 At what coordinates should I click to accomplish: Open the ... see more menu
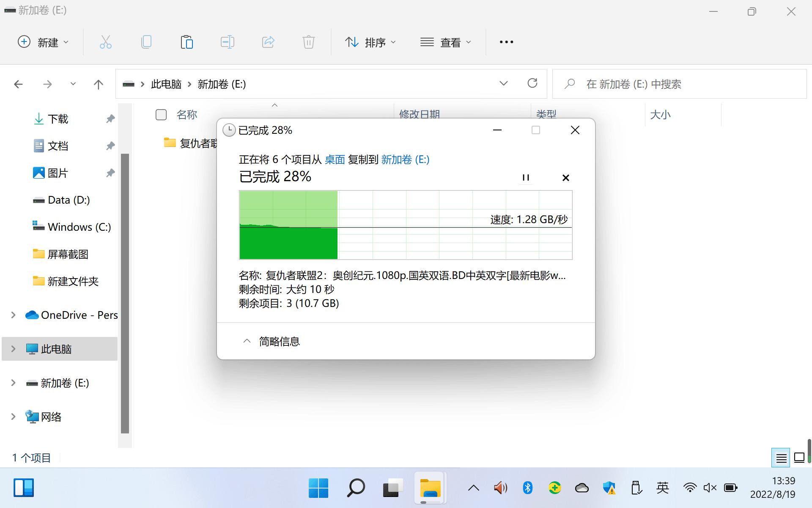(506, 42)
